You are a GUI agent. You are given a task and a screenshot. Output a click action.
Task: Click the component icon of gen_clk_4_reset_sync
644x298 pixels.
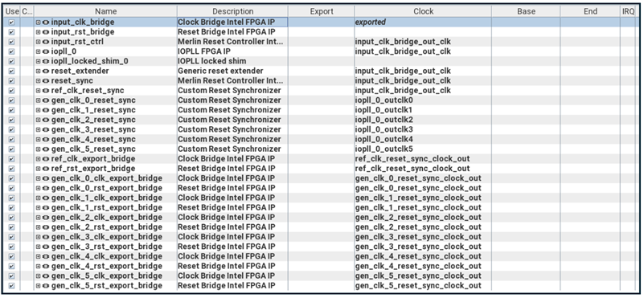pos(45,139)
